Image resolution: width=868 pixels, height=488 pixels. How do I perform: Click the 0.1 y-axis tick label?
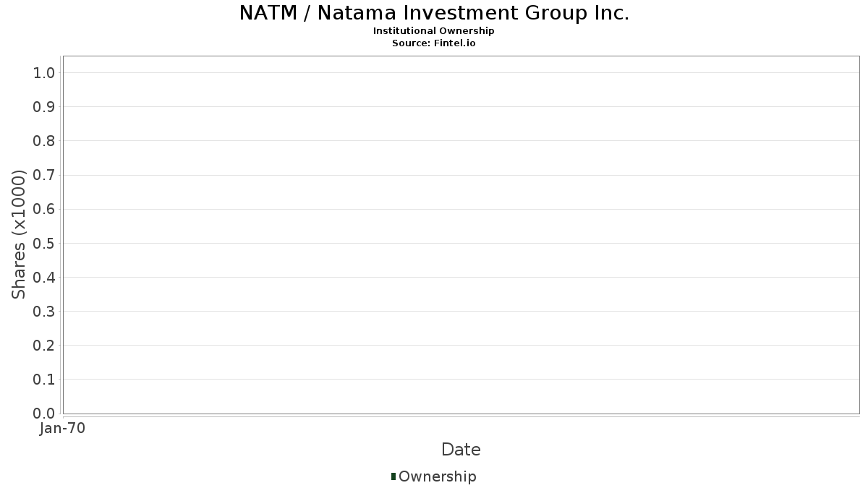tap(44, 380)
